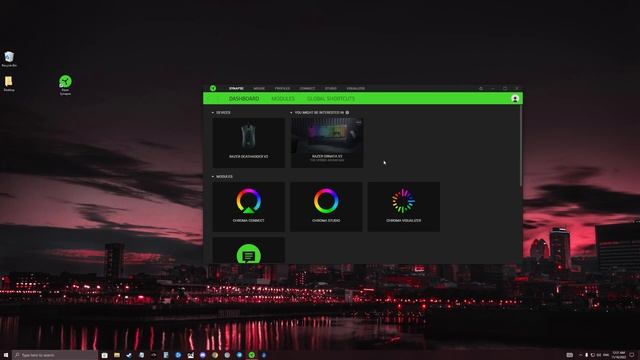The height and width of the screenshot is (360, 640).
Task: Open the VISUALIZER tab
Action: (356, 88)
